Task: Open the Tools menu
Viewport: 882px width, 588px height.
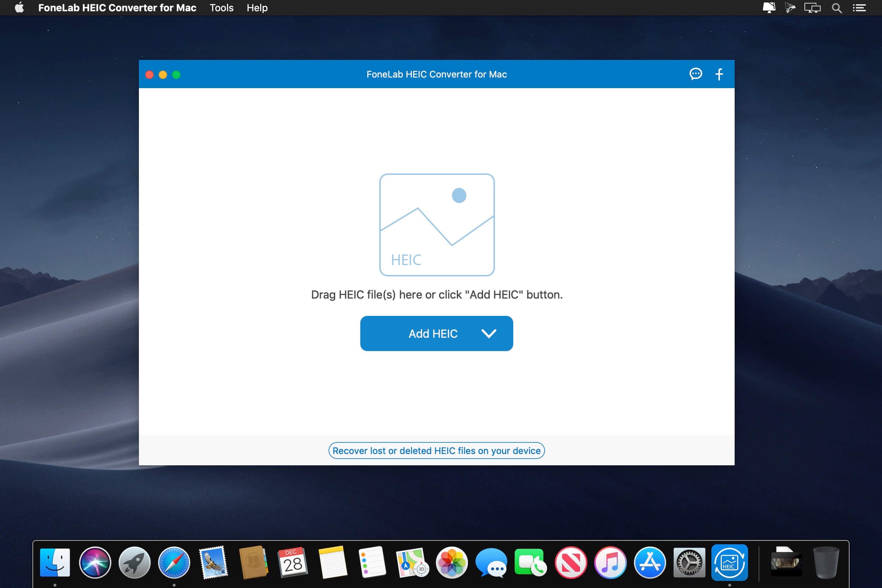Action: click(221, 8)
